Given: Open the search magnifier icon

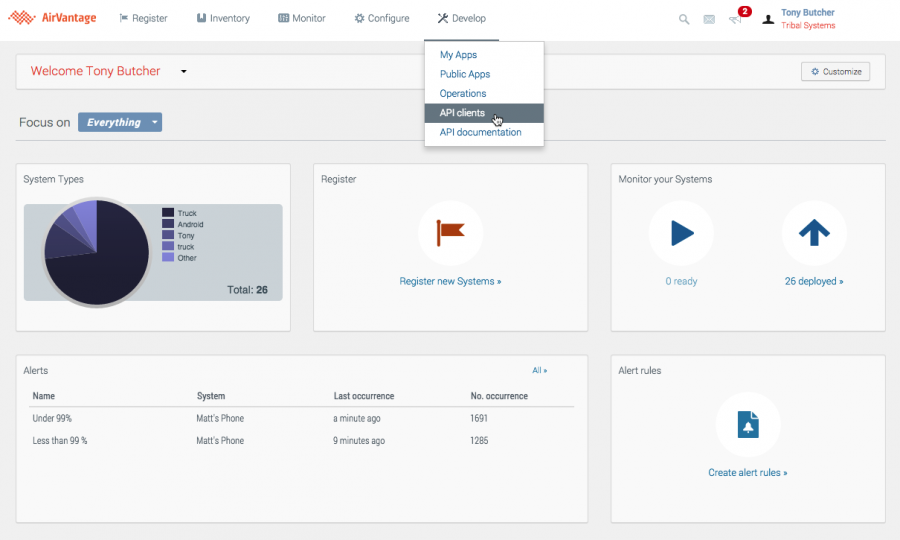Looking at the screenshot, I should 684,19.
